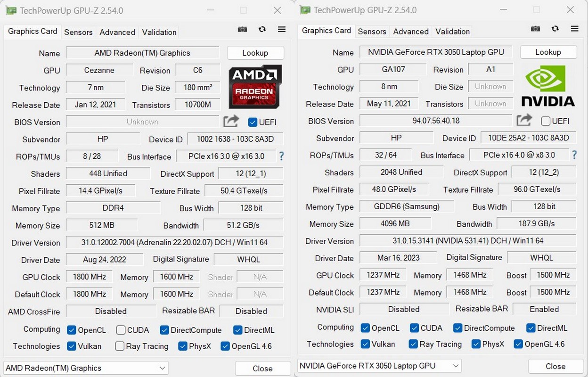Click the GPU-Z title bar icon of AMD window
This screenshot has height=377, width=588.
[12, 10]
